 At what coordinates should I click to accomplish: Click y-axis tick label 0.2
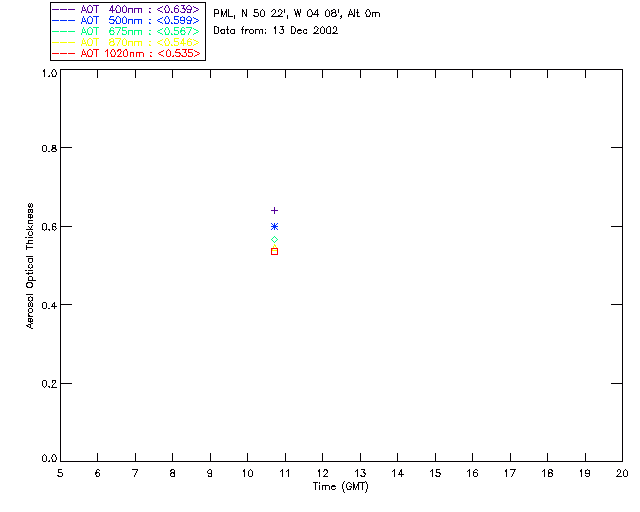tap(49, 384)
